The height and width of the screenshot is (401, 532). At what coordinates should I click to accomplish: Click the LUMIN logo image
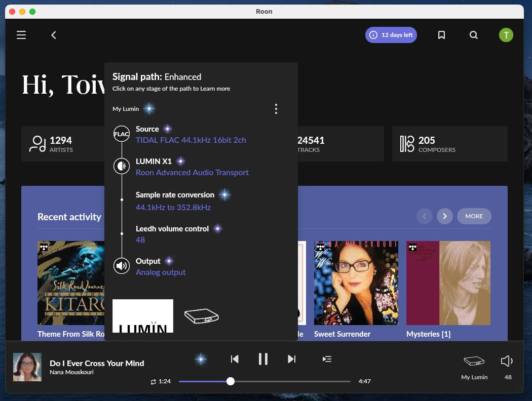pos(143,316)
